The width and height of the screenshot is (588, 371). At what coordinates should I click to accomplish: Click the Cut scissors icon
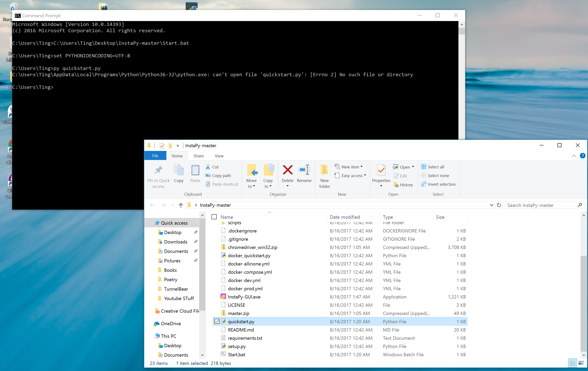(208, 167)
